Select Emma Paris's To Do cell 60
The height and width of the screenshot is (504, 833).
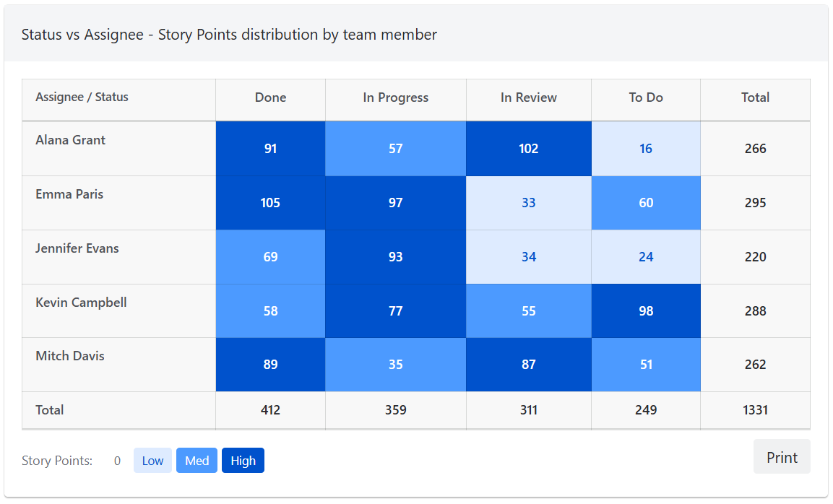pos(645,203)
